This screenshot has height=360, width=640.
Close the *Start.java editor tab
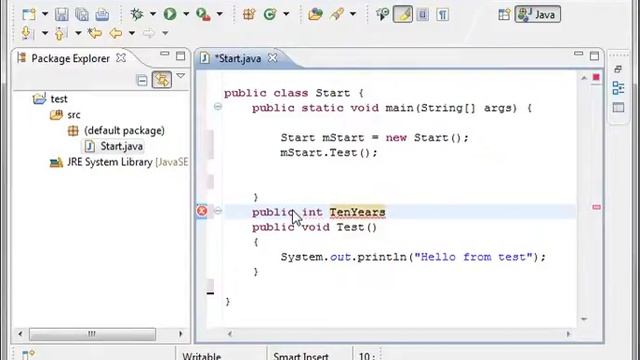272,58
